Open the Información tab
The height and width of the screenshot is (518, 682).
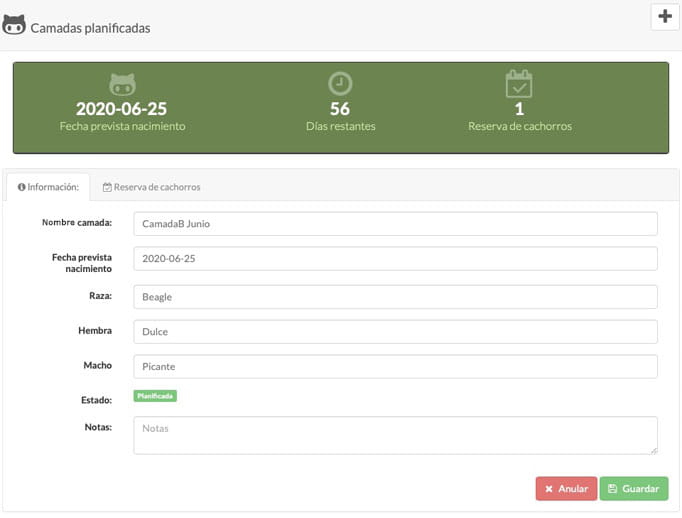click(48, 187)
